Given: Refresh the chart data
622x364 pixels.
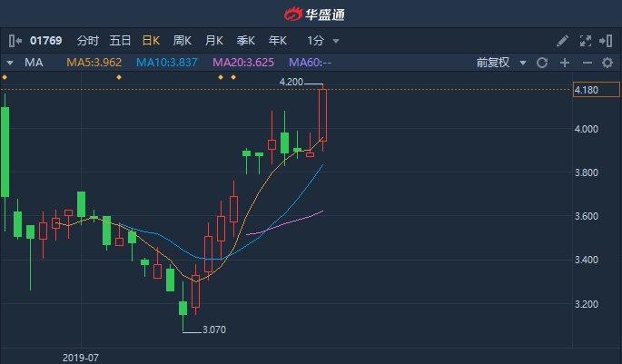Looking at the screenshot, I should click(x=542, y=63).
